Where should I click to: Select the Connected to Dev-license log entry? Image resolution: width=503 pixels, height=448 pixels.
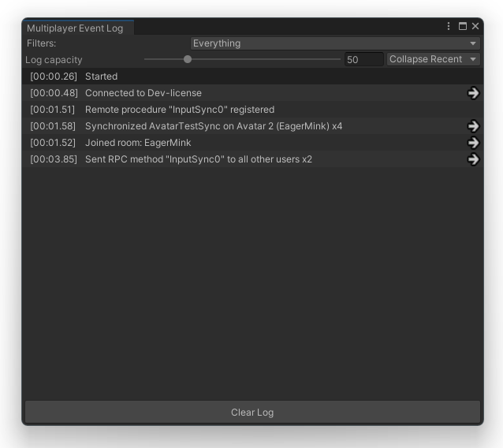coord(143,93)
